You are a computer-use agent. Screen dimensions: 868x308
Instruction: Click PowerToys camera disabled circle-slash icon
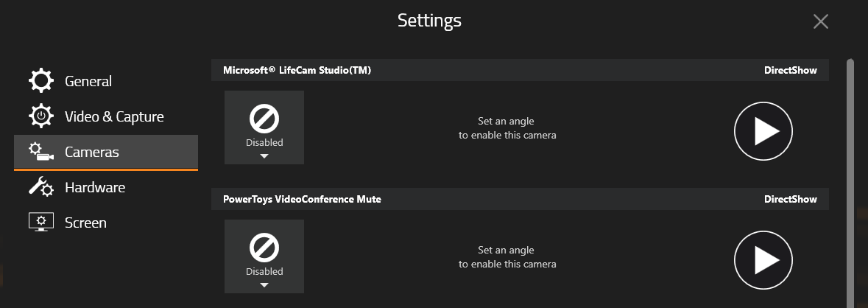[x=264, y=248]
